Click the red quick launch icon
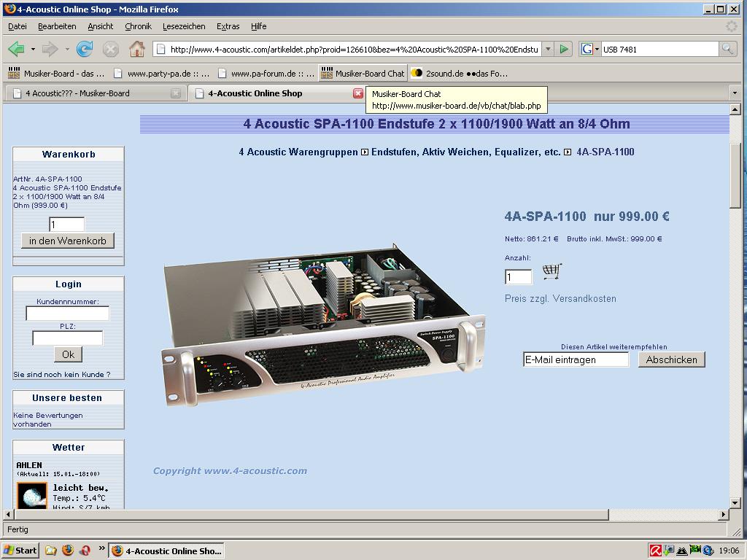 [86, 551]
